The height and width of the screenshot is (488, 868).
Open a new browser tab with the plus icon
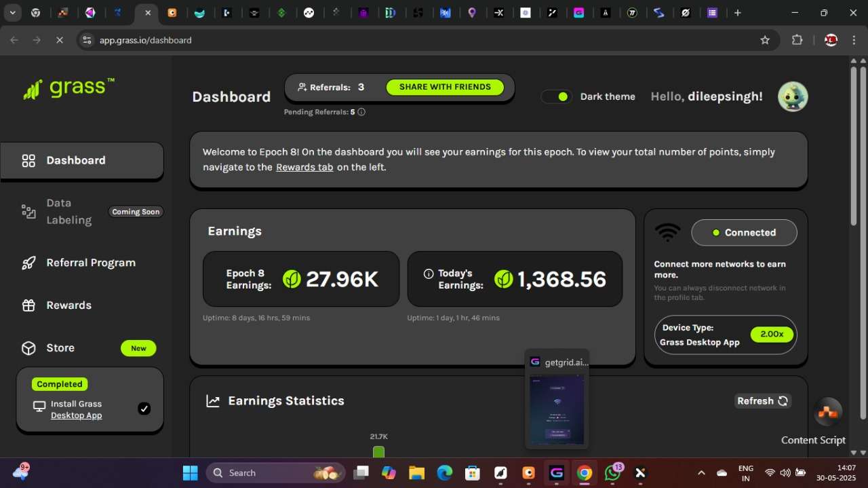[738, 12]
